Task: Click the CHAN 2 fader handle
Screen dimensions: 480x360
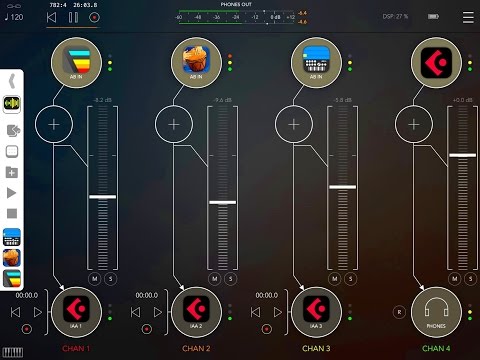Action: point(223,202)
